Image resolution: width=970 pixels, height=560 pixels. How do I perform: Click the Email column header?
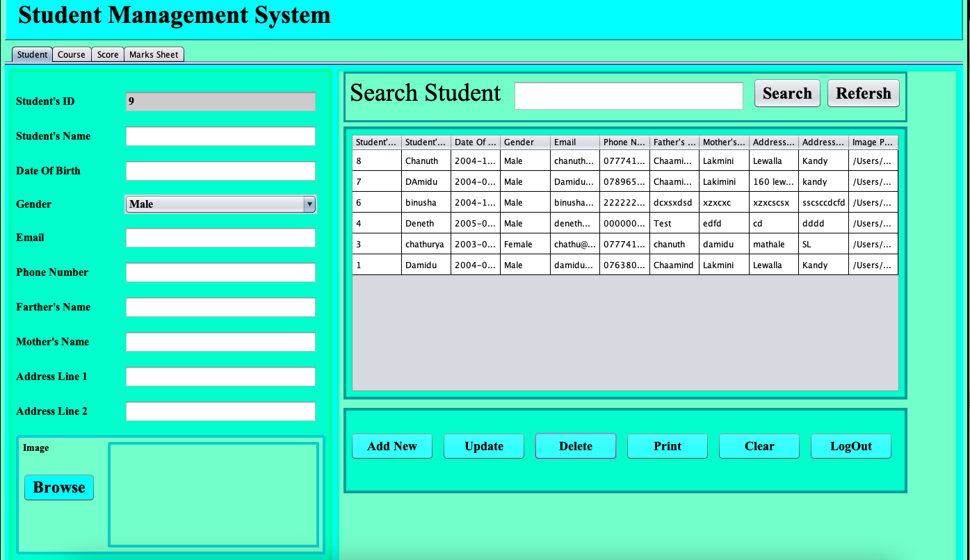(x=574, y=142)
